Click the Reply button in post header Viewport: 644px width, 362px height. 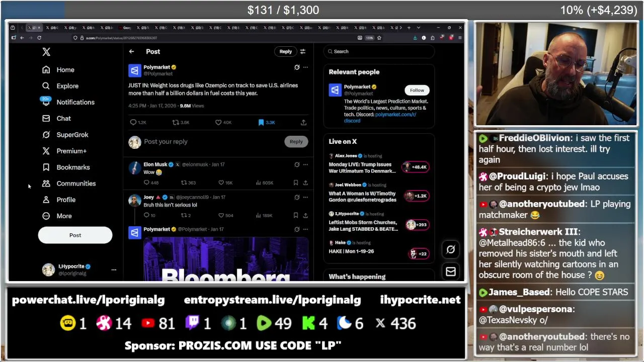(x=285, y=51)
